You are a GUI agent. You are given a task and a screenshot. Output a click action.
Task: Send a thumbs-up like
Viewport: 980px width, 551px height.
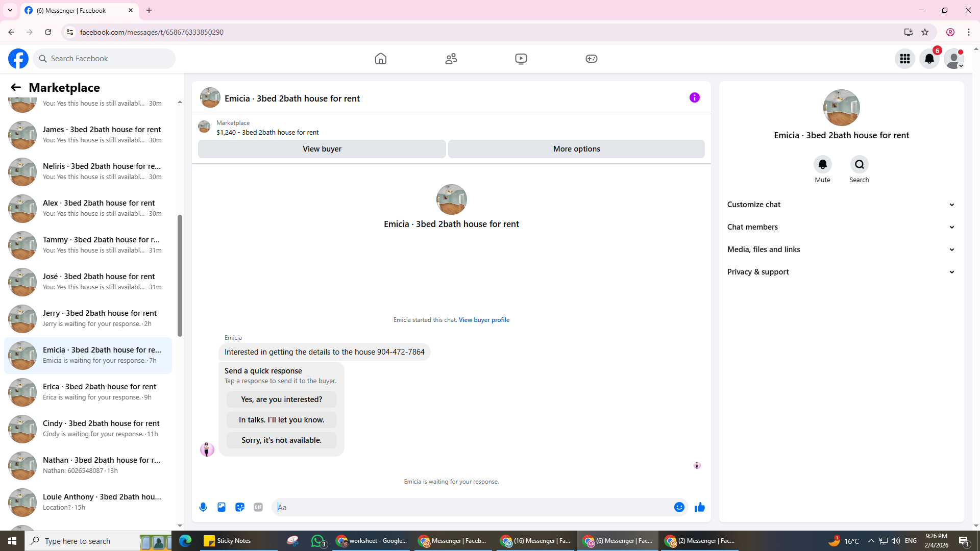tap(699, 507)
